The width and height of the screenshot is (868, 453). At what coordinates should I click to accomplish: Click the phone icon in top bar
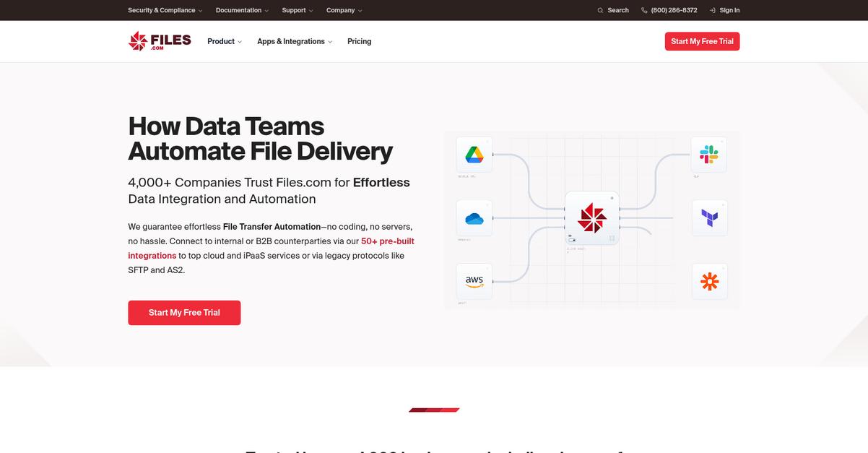click(644, 10)
